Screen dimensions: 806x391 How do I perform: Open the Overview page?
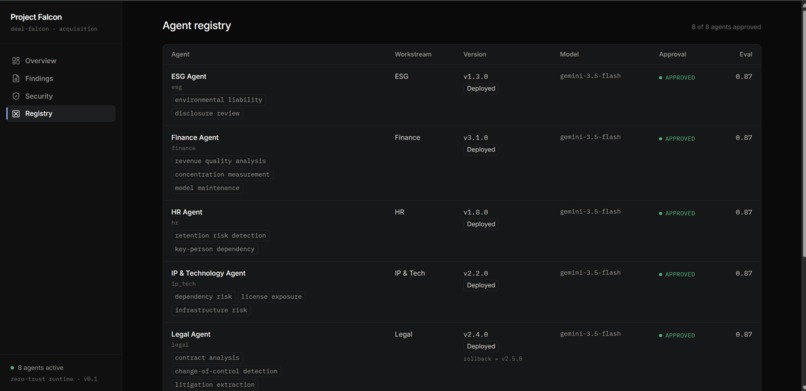coord(61,61)
